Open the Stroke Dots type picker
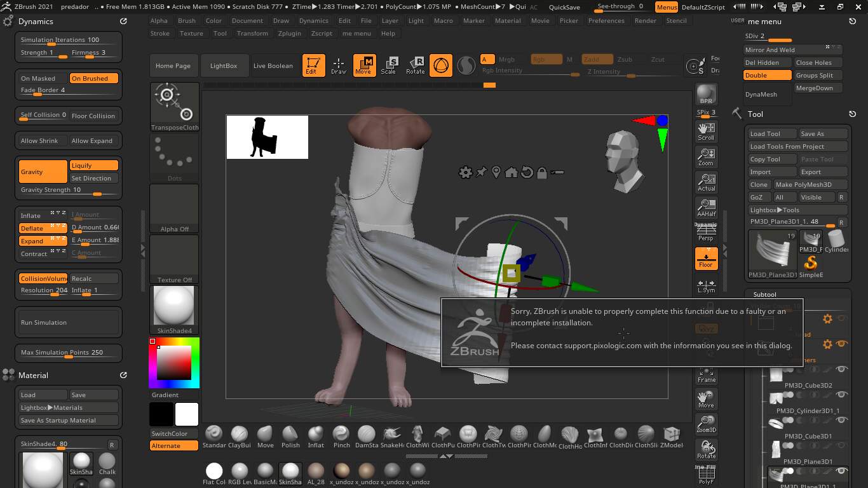 coord(174,158)
